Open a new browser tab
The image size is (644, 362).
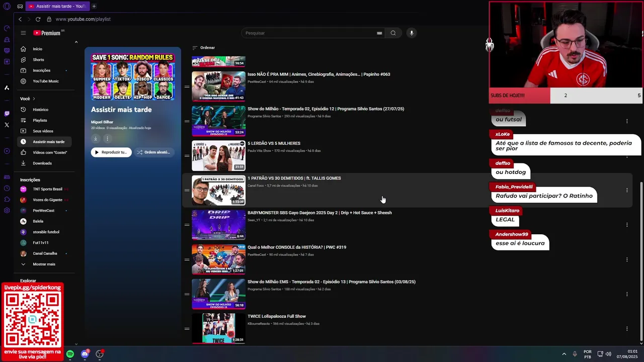(x=94, y=6)
